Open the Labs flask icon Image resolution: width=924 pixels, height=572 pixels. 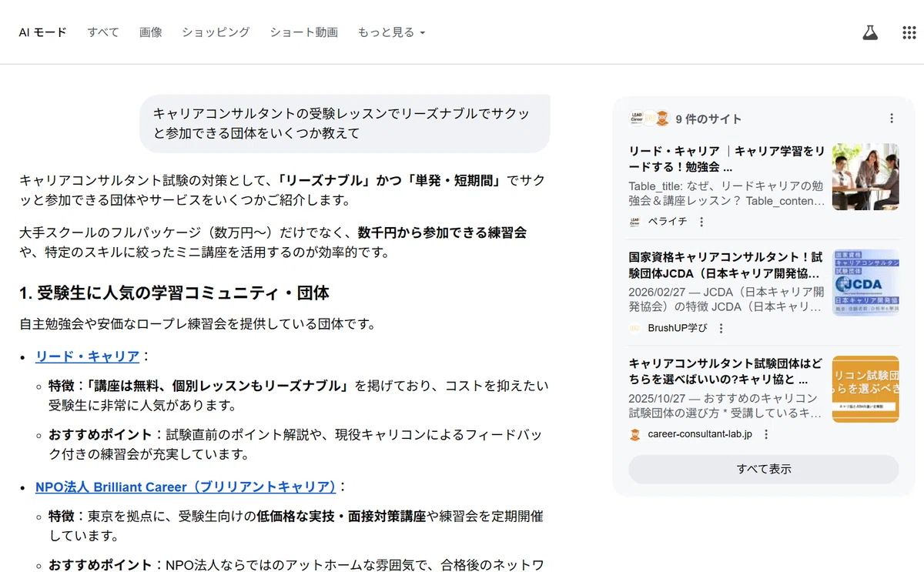click(870, 32)
